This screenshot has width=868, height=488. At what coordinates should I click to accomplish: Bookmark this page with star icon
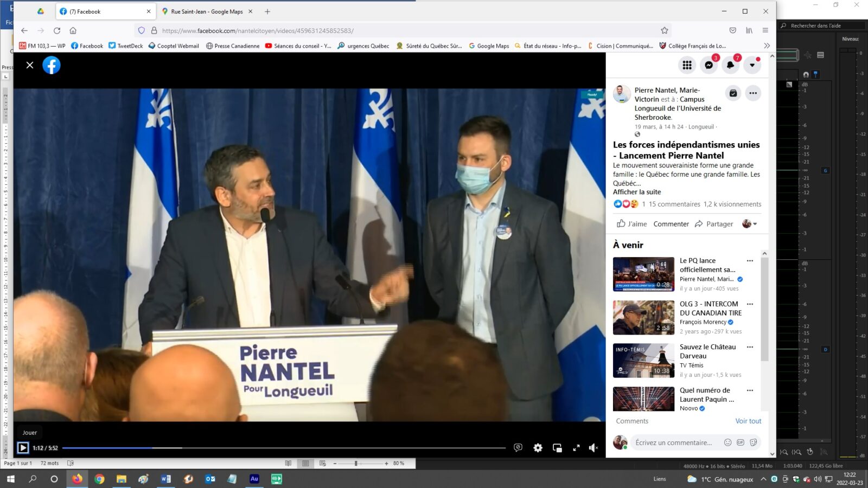tap(664, 31)
